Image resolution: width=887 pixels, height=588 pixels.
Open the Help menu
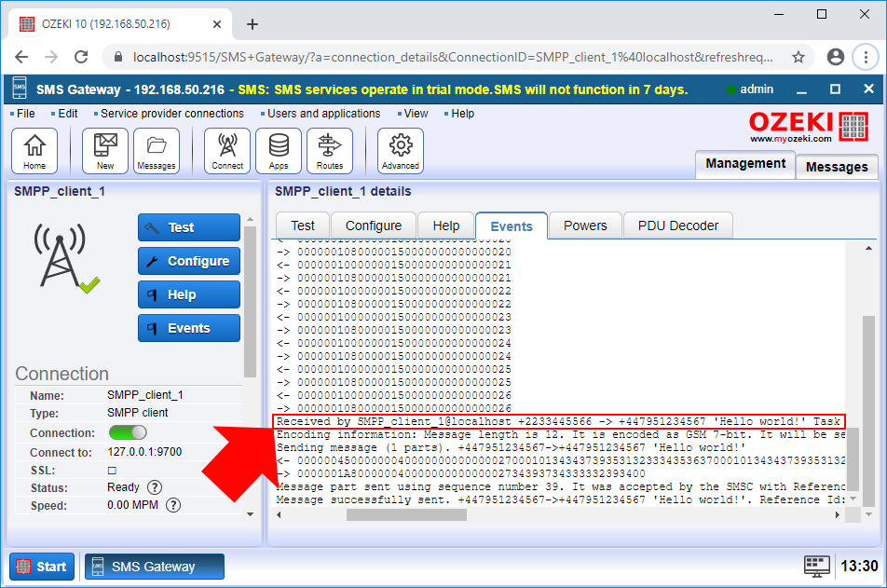tap(462, 114)
